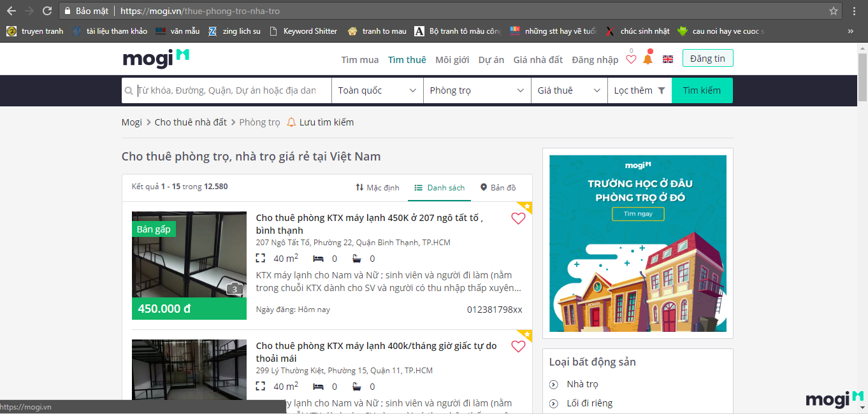Click Bán gấp tag on first listing
The width and height of the screenshot is (868, 414).
(154, 229)
